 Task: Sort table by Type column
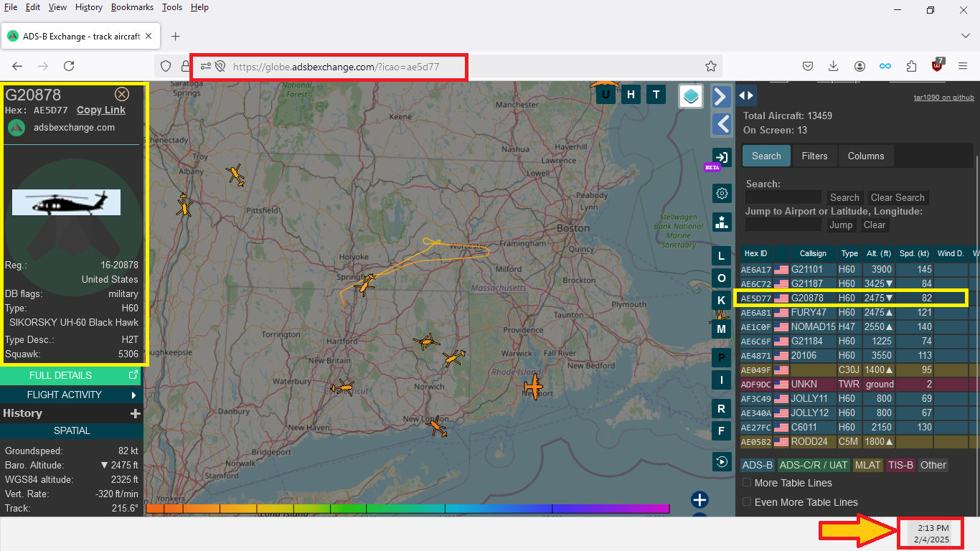click(x=849, y=253)
